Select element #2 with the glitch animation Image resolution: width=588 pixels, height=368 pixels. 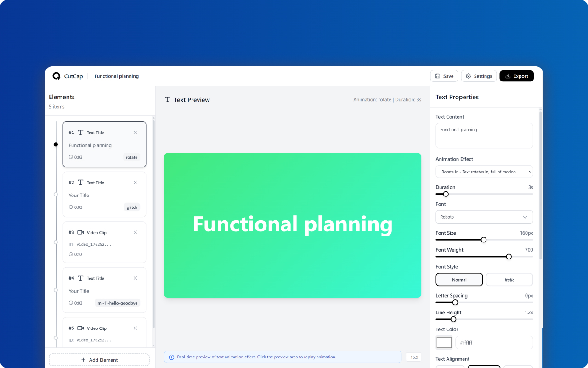(x=104, y=194)
